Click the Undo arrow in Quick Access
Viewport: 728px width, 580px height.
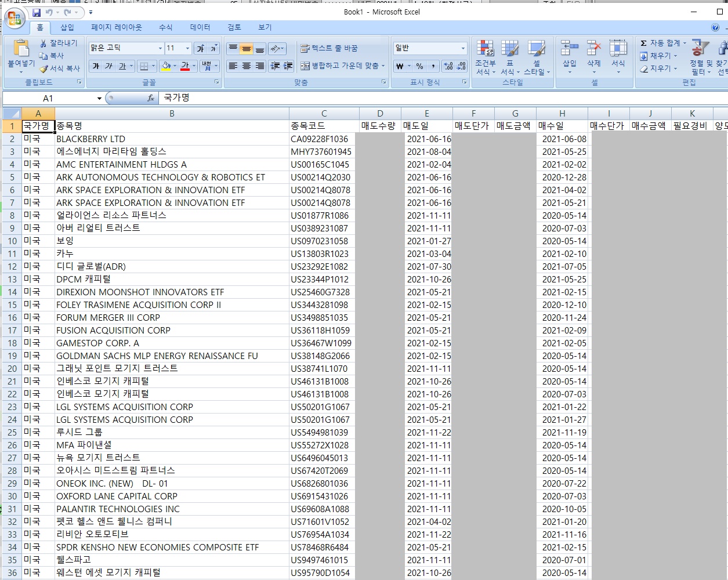tap(49, 12)
